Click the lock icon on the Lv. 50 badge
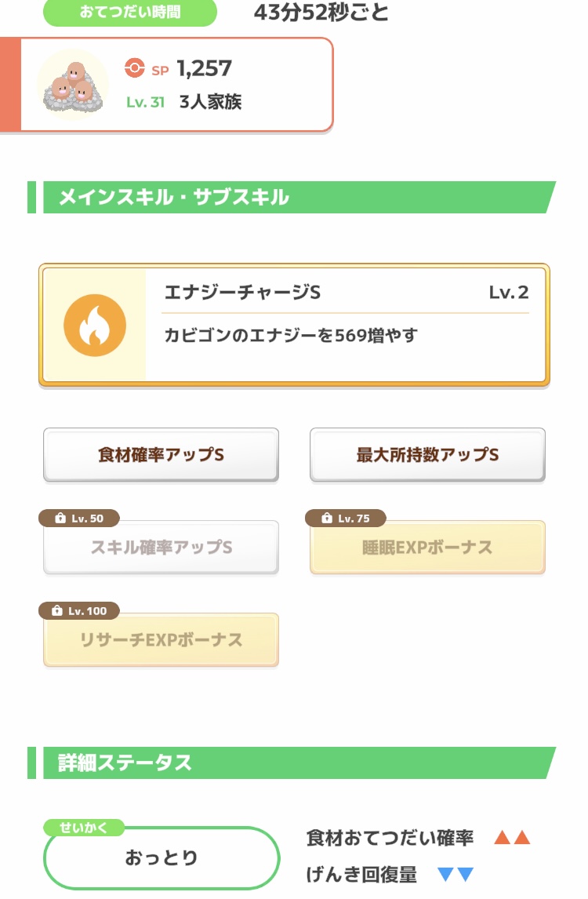Viewport: 588px width, 899px height. 60,519
